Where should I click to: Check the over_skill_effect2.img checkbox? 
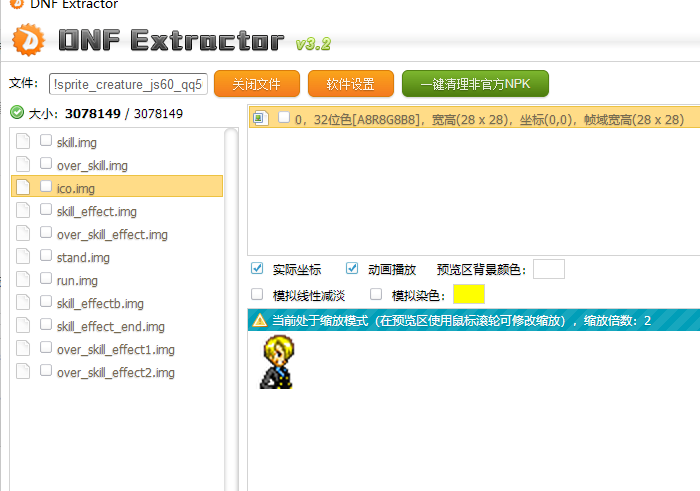point(46,370)
